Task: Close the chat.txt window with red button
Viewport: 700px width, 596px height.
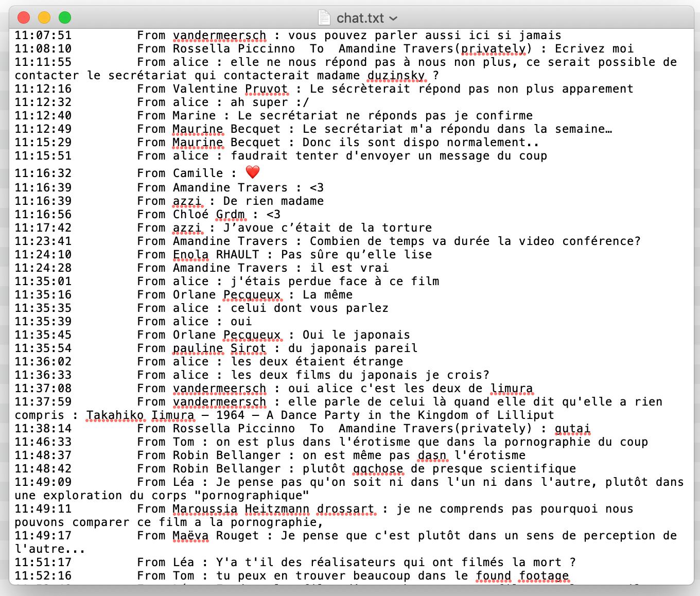Action: point(24,18)
